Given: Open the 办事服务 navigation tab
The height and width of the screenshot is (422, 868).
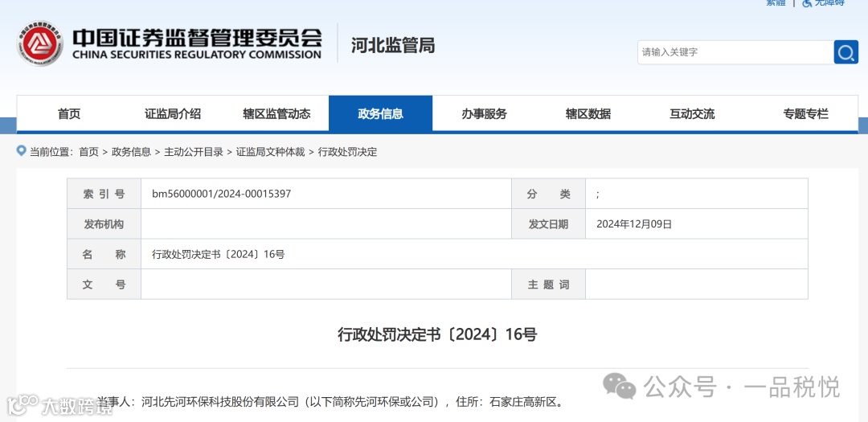Looking at the screenshot, I should click(x=485, y=114).
